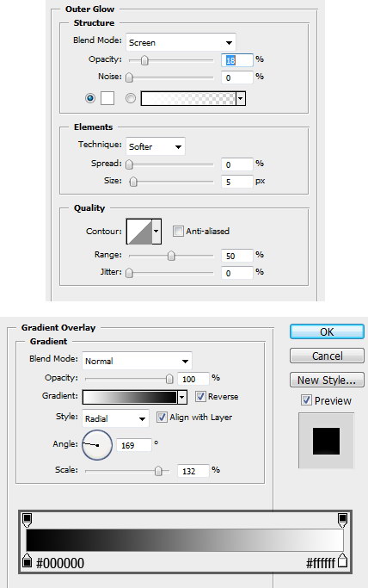
Task: Click the Contour curve thumbnail
Action: point(139,232)
